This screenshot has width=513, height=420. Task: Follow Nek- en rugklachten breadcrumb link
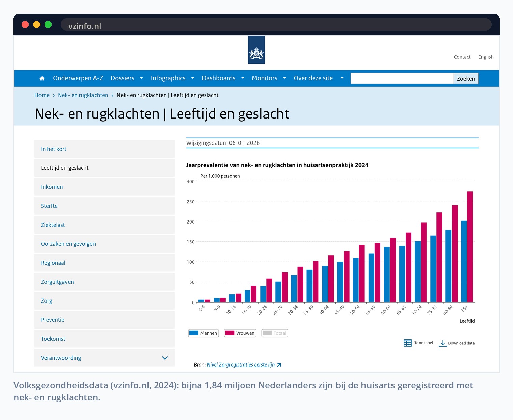click(x=83, y=95)
